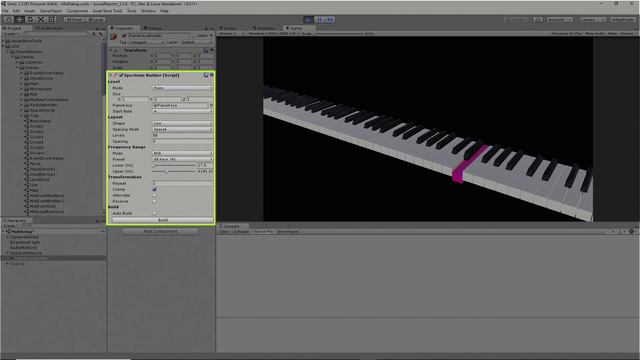Open the Tag dropdown in Inspector
Viewport: 640px width, 360px height.
(x=147, y=42)
